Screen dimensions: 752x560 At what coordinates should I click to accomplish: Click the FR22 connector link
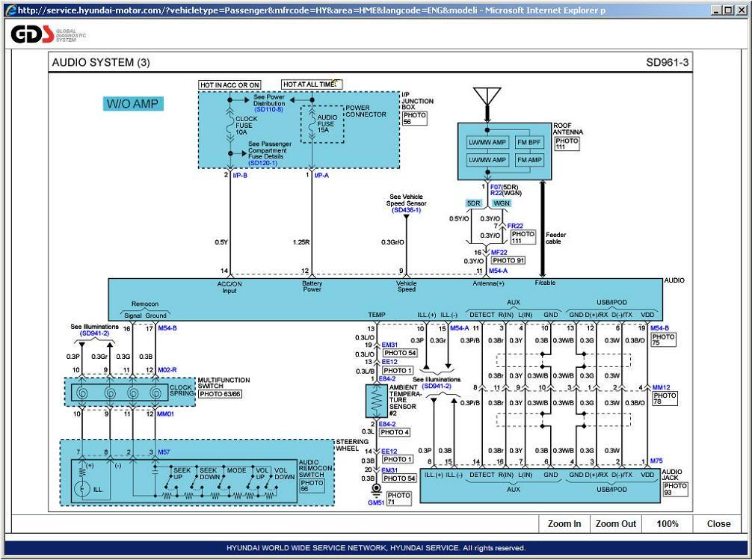515,226
